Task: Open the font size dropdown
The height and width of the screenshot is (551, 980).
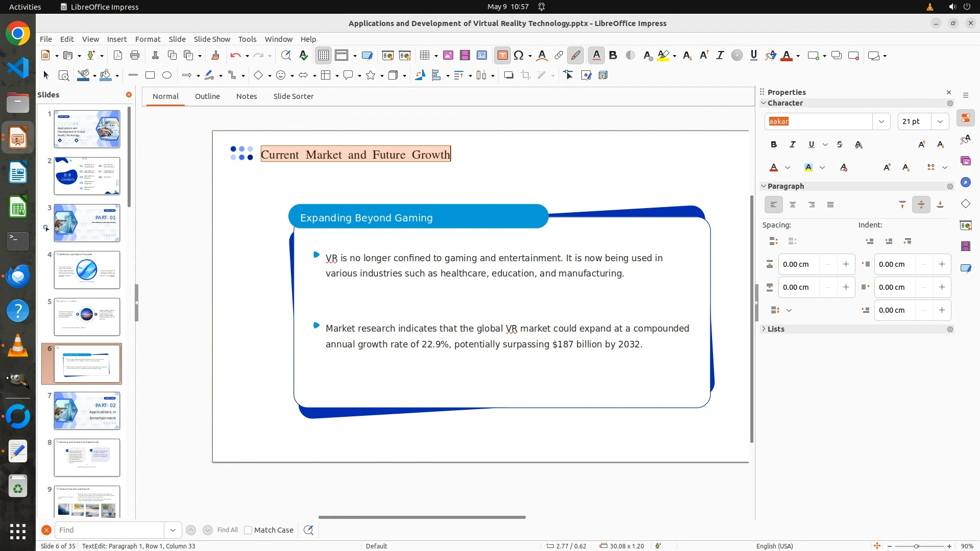Action: pos(940,121)
